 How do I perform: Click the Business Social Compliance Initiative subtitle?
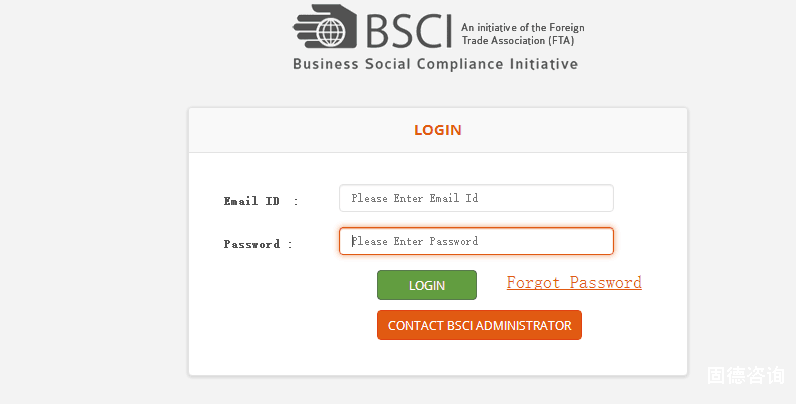point(435,64)
